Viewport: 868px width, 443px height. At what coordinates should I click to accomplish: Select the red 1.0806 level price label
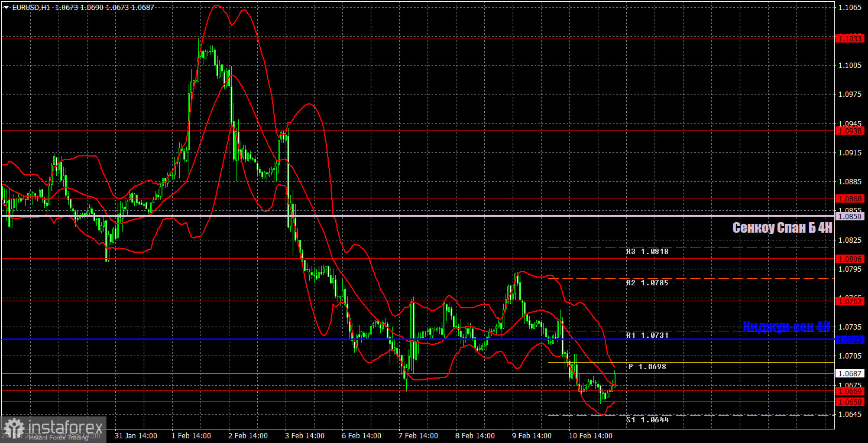coord(851,259)
